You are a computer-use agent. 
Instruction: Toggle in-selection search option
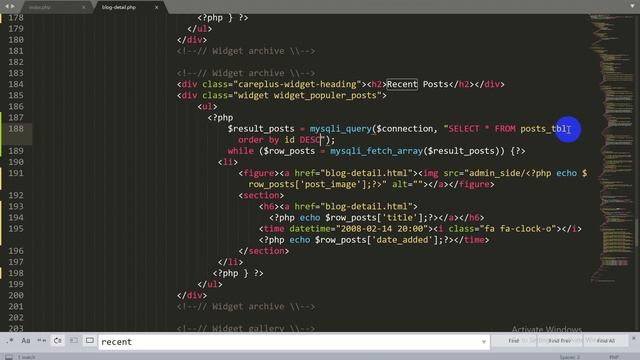[x=73, y=340]
